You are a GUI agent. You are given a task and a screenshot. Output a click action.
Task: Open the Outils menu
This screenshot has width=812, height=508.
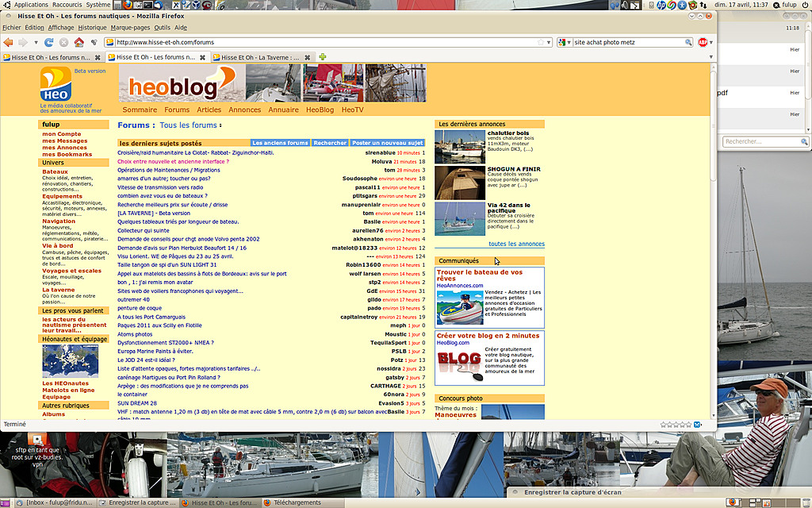[x=162, y=28]
